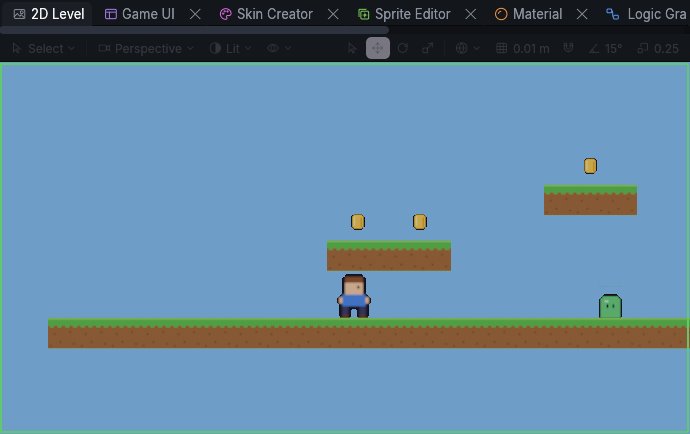Open the Perspective camera dropdown

click(146, 48)
